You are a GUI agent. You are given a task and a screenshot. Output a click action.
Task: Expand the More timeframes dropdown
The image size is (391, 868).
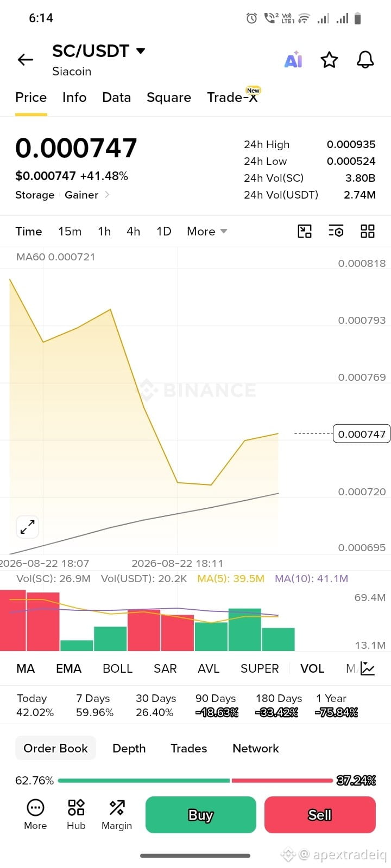(x=207, y=232)
